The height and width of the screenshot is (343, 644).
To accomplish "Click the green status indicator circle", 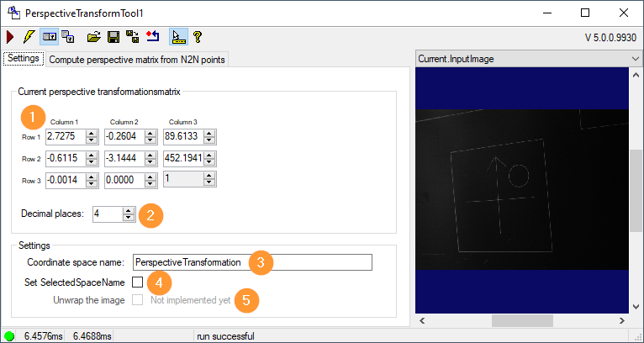I will 9,336.
